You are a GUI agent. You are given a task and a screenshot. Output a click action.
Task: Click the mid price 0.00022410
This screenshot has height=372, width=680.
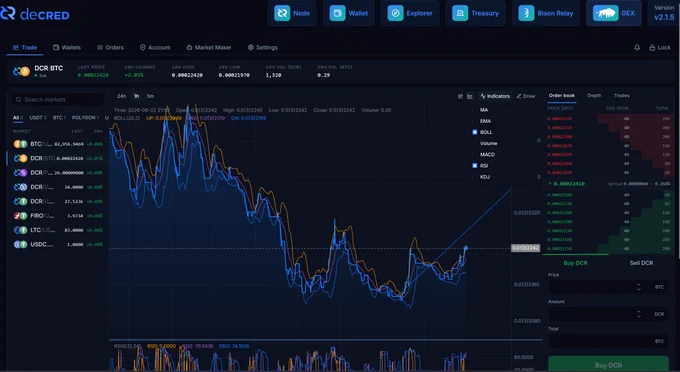click(569, 184)
